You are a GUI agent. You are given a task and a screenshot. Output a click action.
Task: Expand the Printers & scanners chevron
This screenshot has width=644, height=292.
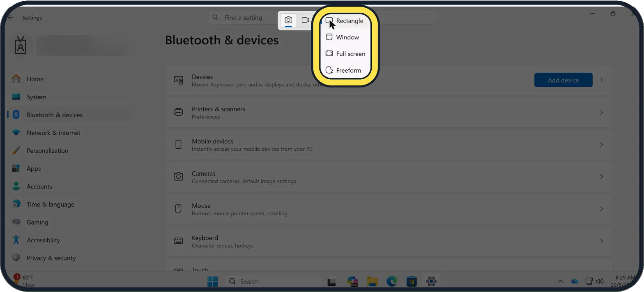(601, 112)
